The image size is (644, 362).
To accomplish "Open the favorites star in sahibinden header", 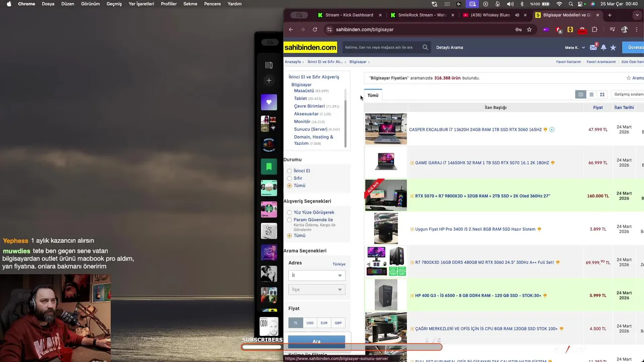I will (613, 47).
